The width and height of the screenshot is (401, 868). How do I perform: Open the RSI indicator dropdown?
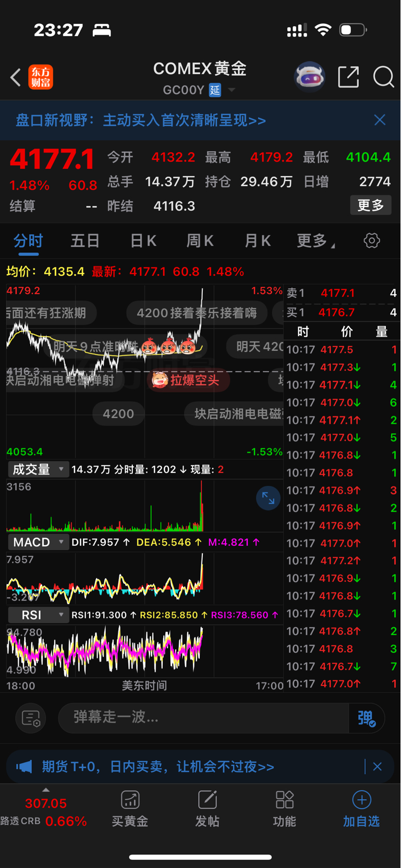pyautogui.click(x=38, y=615)
